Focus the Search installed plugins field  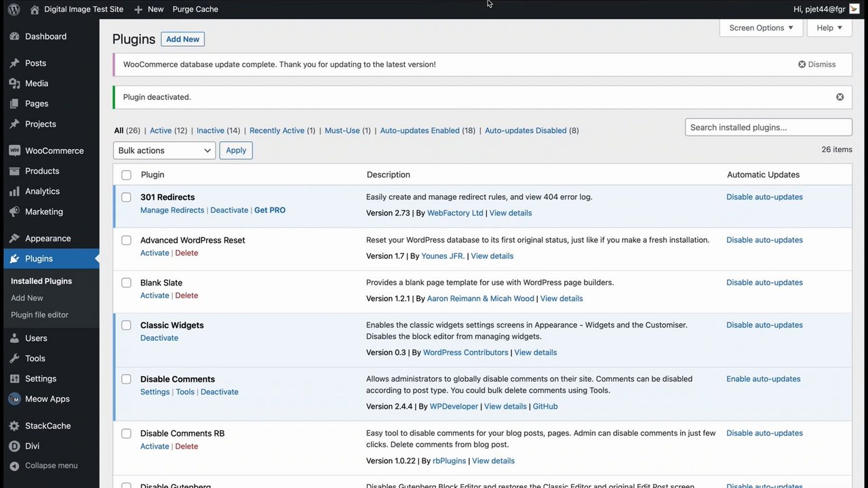[768, 127]
